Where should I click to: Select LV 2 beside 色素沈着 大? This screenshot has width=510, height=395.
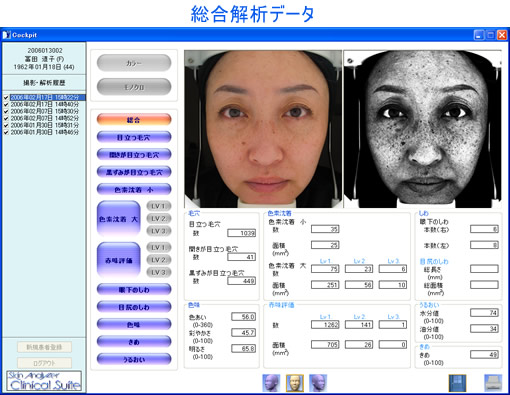pos(159,219)
